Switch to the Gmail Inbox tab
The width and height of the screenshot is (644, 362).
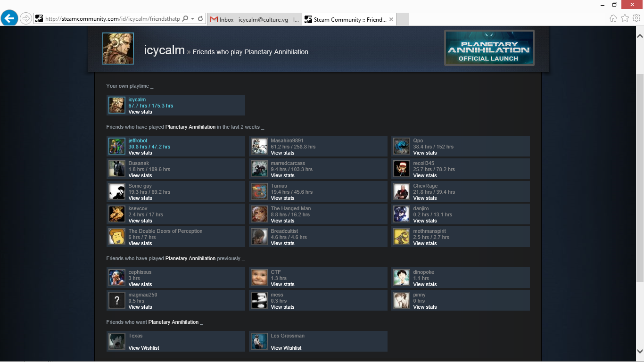pyautogui.click(x=255, y=19)
